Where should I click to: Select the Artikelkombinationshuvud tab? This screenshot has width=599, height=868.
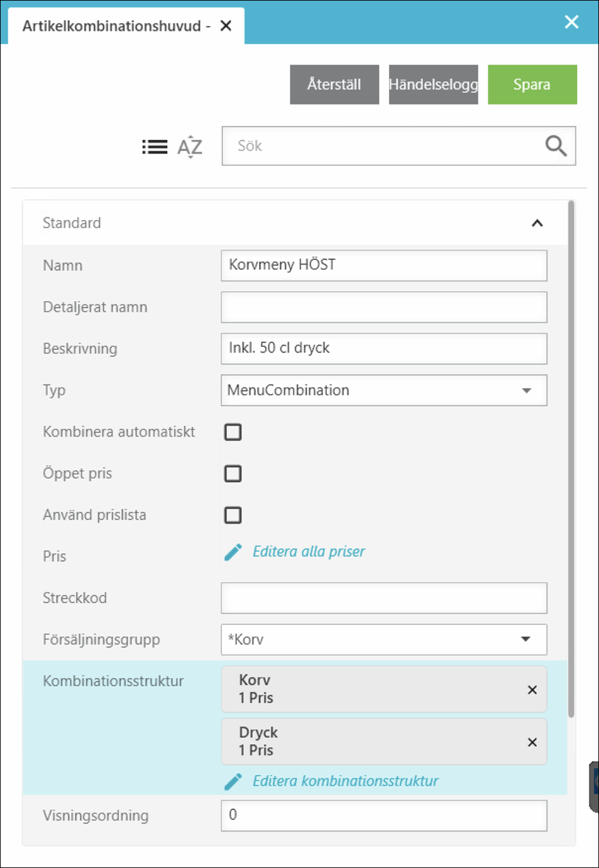click(112, 26)
